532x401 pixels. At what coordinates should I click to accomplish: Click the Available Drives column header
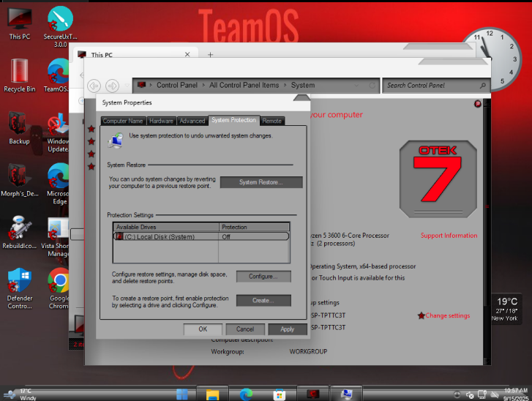click(166, 227)
